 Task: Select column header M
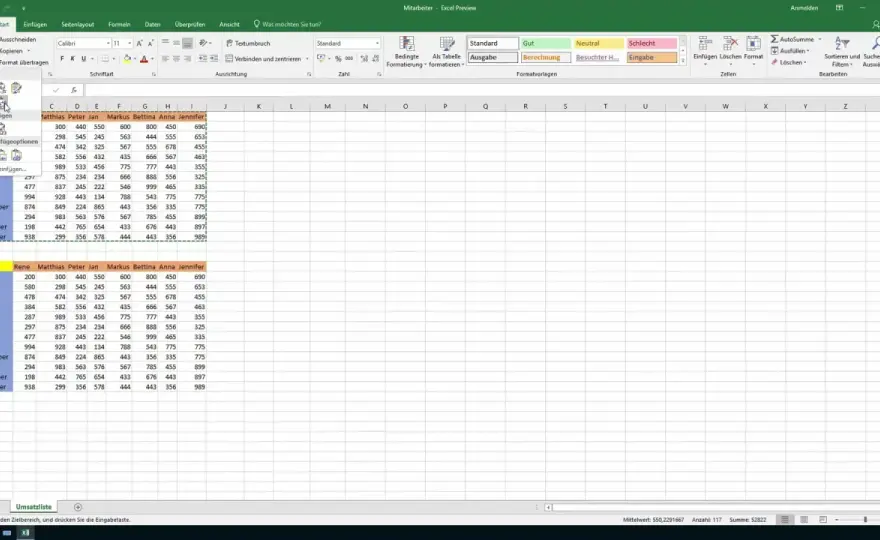tap(327, 106)
